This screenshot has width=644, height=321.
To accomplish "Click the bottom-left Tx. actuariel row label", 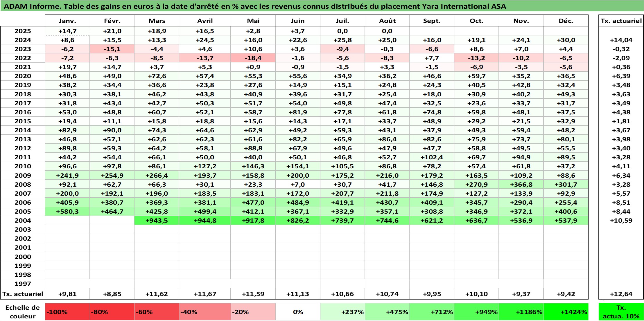I will tap(23, 294).
